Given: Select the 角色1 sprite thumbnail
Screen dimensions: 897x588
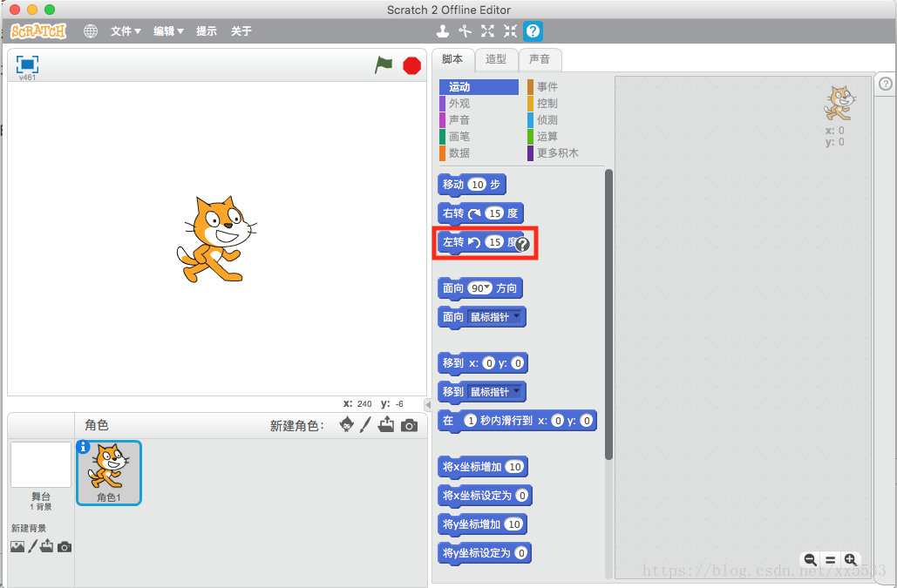Looking at the screenshot, I should pyautogui.click(x=109, y=473).
